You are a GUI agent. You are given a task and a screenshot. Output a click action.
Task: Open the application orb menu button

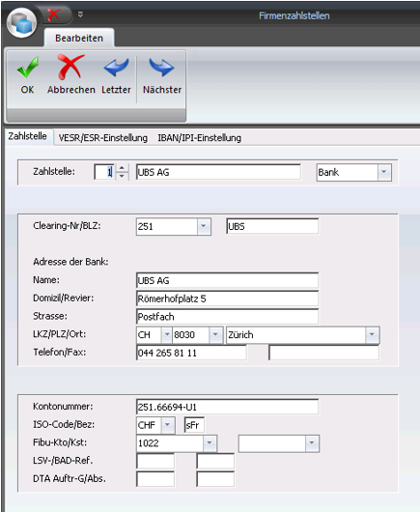tap(22, 22)
